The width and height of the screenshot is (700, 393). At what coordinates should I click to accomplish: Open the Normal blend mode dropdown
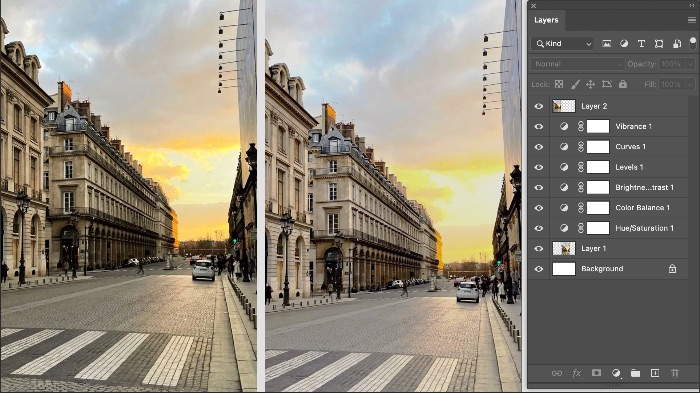(x=577, y=64)
